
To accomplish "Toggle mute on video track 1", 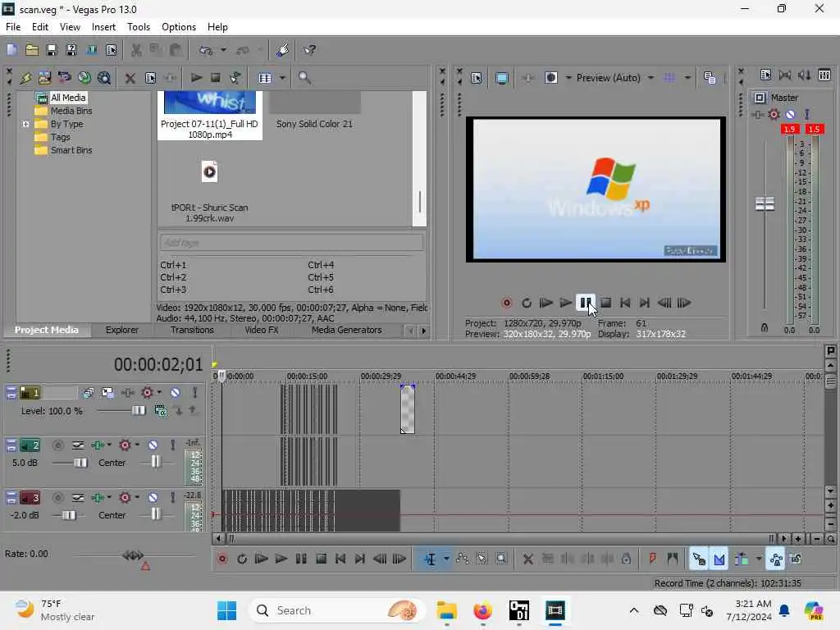I will (176, 393).
